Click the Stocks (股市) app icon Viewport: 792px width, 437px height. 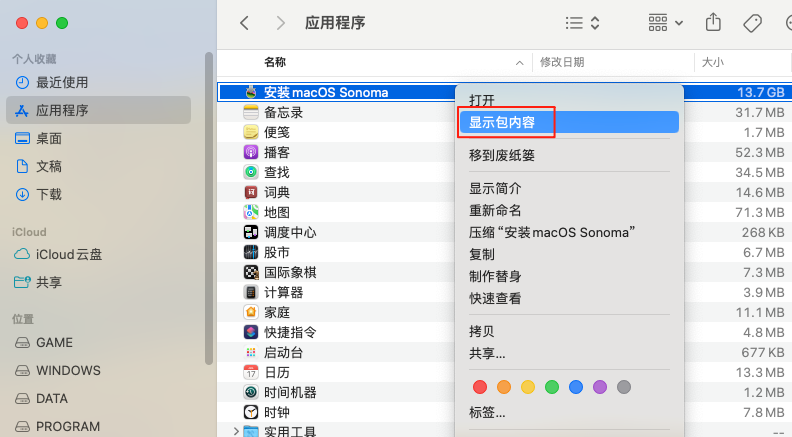coord(252,252)
